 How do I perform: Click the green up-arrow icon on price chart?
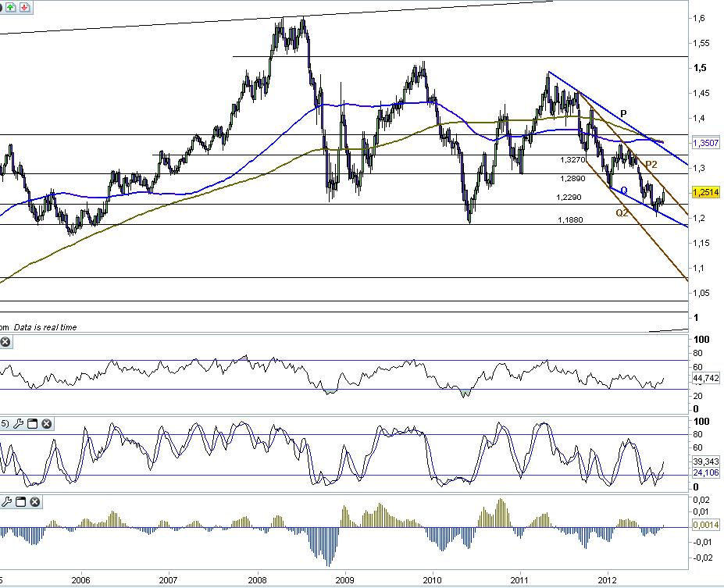coord(12,7)
